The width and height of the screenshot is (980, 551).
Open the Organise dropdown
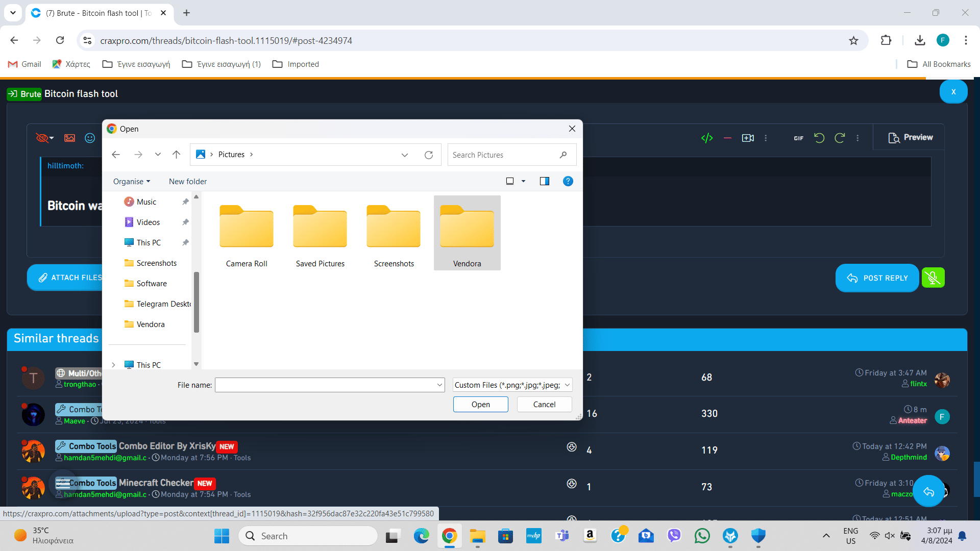click(x=131, y=181)
